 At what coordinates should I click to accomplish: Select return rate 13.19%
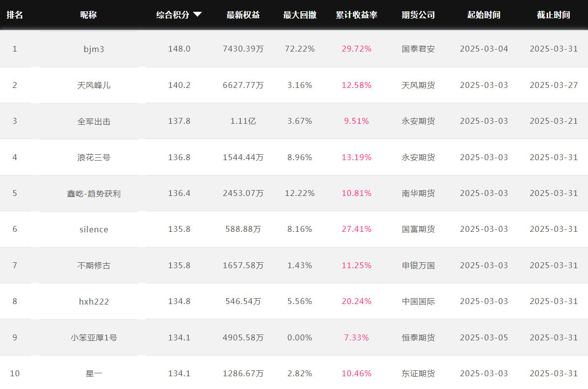pyautogui.click(x=356, y=157)
